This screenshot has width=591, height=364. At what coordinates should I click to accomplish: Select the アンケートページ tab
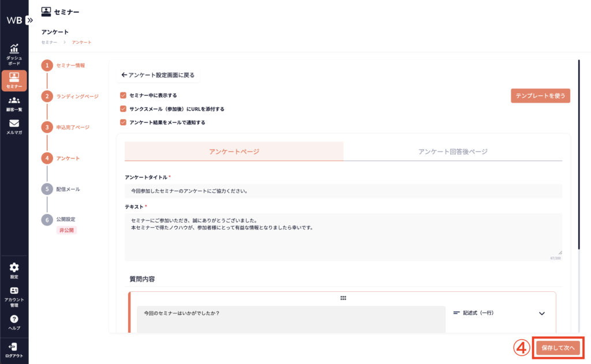[x=234, y=152]
